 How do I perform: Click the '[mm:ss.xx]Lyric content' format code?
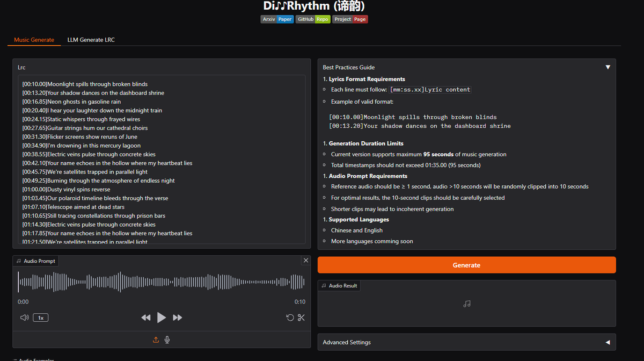point(430,90)
